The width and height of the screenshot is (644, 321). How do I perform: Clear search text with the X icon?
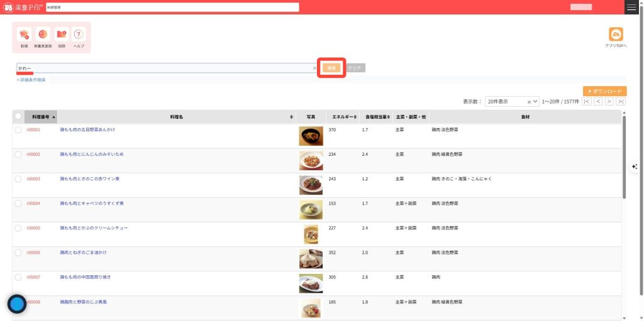(x=314, y=68)
